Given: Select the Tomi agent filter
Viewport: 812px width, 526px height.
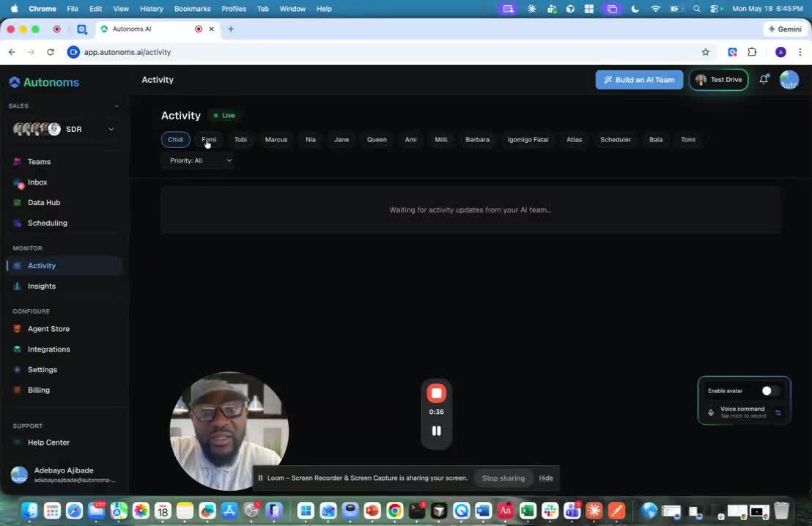Looking at the screenshot, I should (x=687, y=139).
